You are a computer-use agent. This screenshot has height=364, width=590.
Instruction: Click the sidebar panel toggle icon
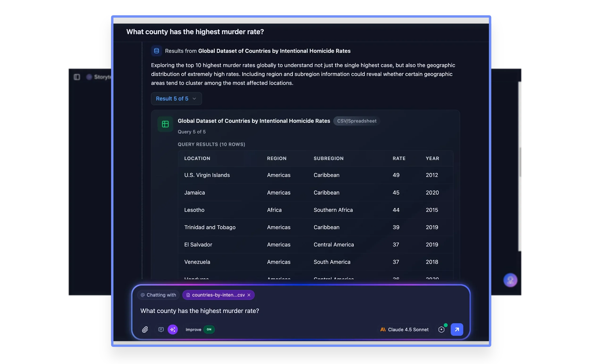pos(77,77)
